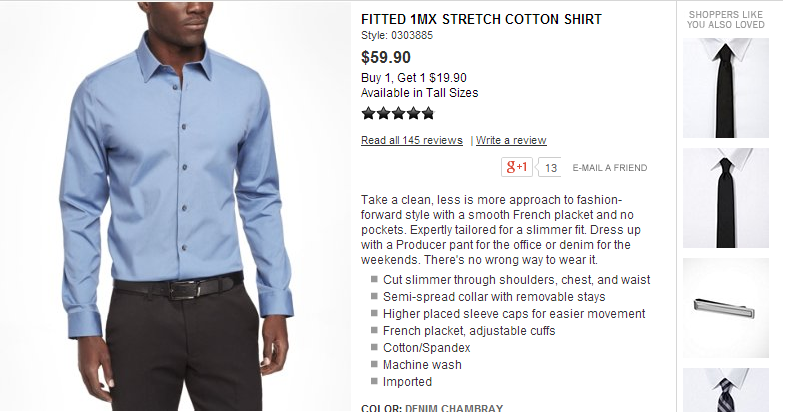
Task: Open the plaid striped tie thumbnail
Action: click(726, 390)
